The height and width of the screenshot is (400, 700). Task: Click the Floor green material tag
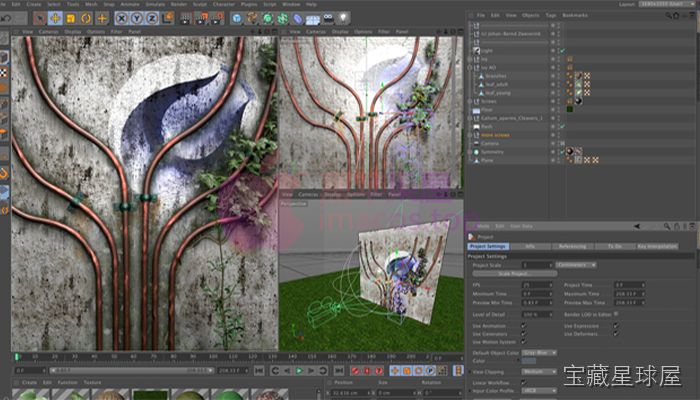point(570,109)
